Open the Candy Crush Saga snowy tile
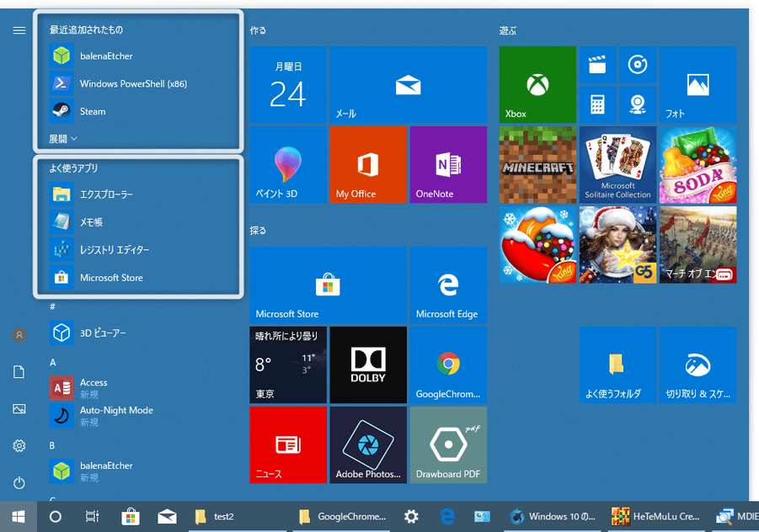This screenshot has height=532, width=759. click(x=537, y=245)
